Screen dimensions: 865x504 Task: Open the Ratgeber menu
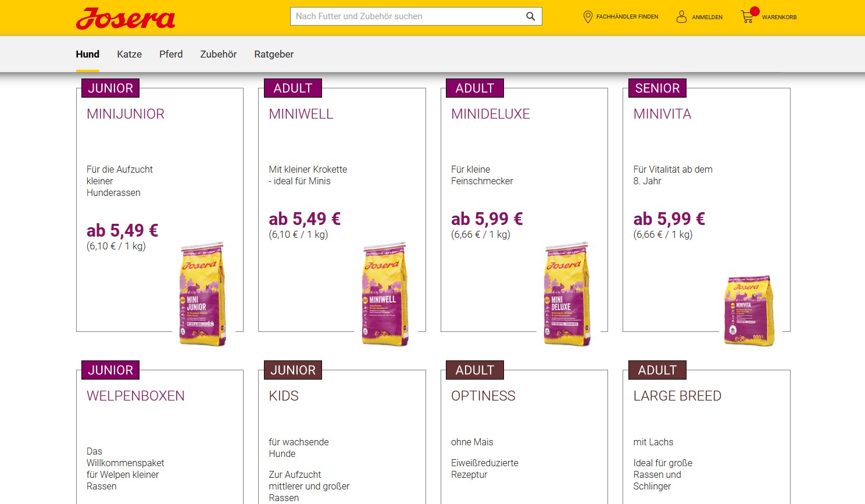(x=274, y=55)
